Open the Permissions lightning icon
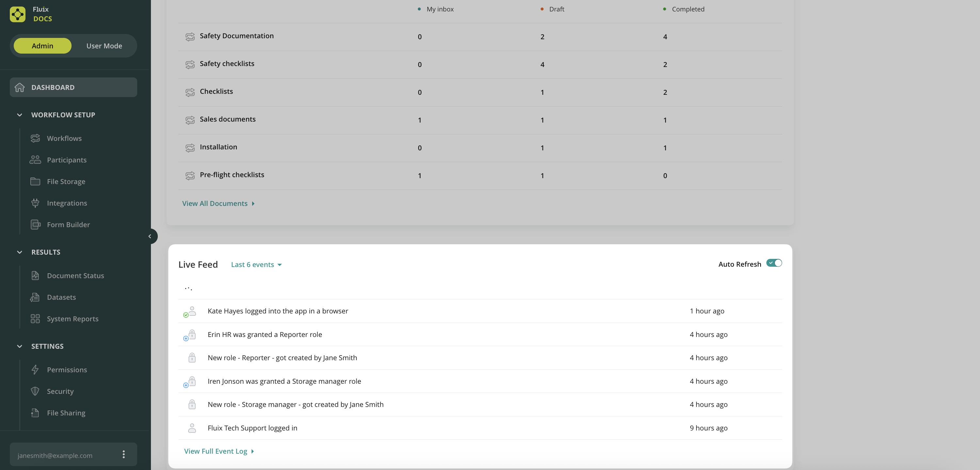Image resolution: width=980 pixels, height=470 pixels. 35,370
